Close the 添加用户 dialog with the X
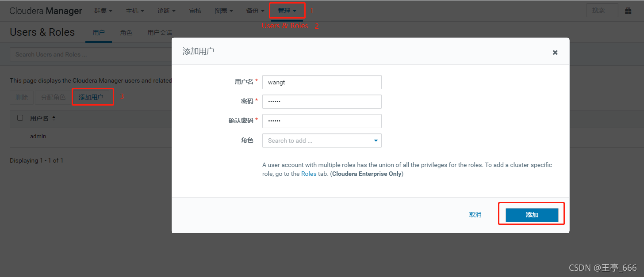 [555, 53]
